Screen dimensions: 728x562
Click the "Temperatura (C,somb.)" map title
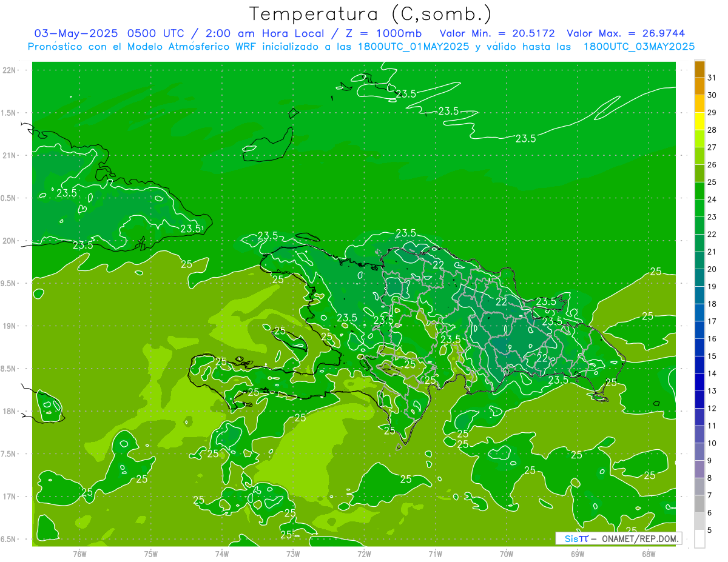pos(370,14)
